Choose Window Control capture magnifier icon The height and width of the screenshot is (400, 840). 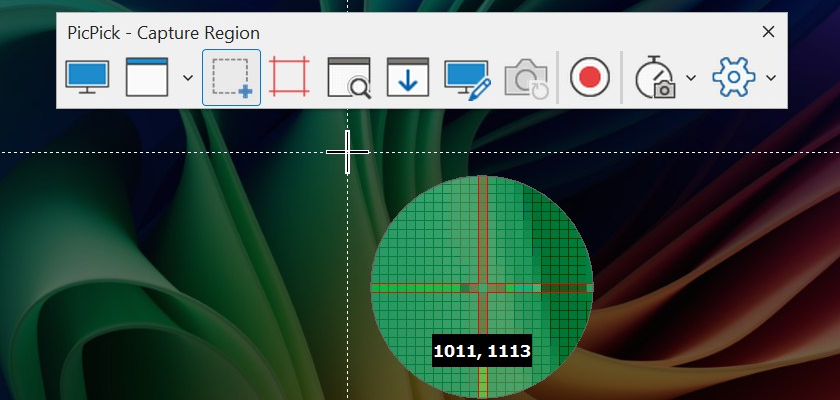349,78
